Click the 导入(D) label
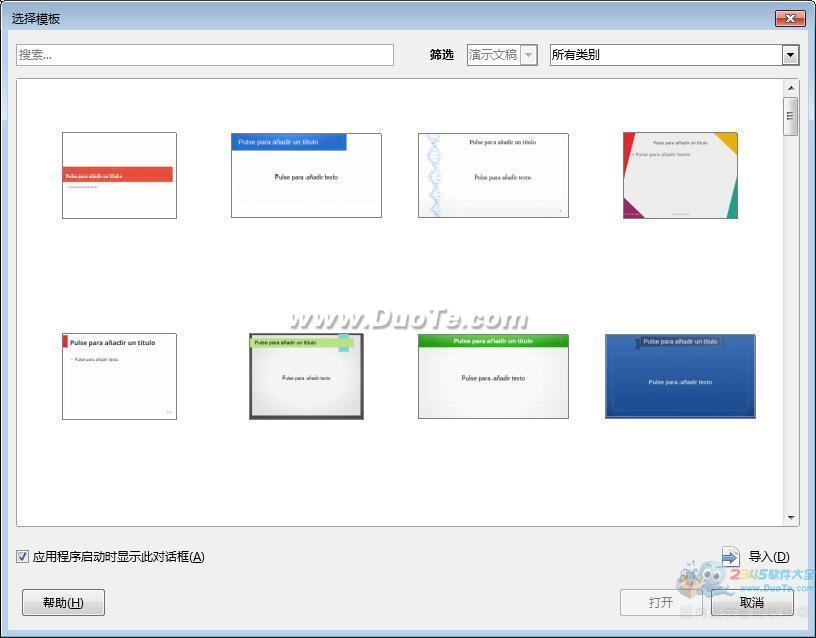816x638 pixels. click(x=769, y=557)
